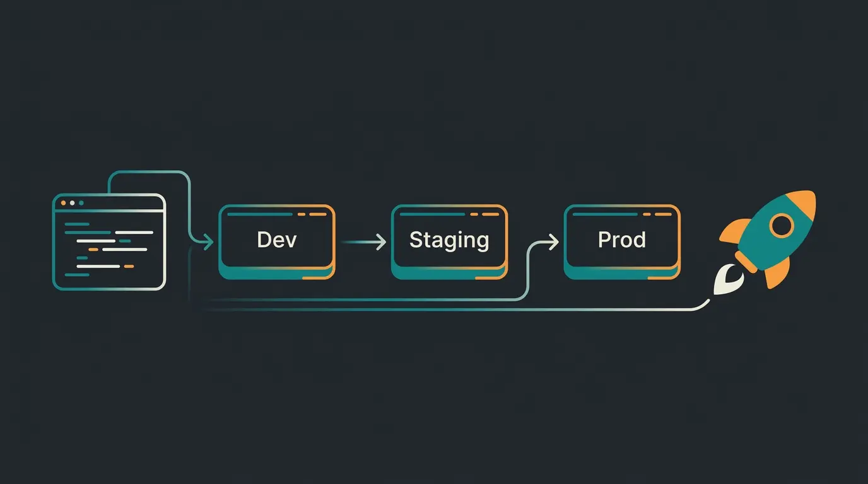This screenshot has height=484, width=868.
Task: Select the Dev stage box
Action: [277, 242]
